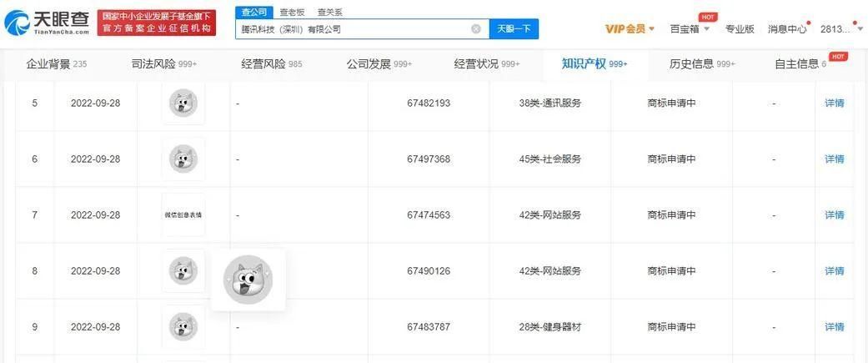Image resolution: width=868 pixels, height=363 pixels.
Task: Open 详情 for registration 67497368
Action: tap(835, 159)
